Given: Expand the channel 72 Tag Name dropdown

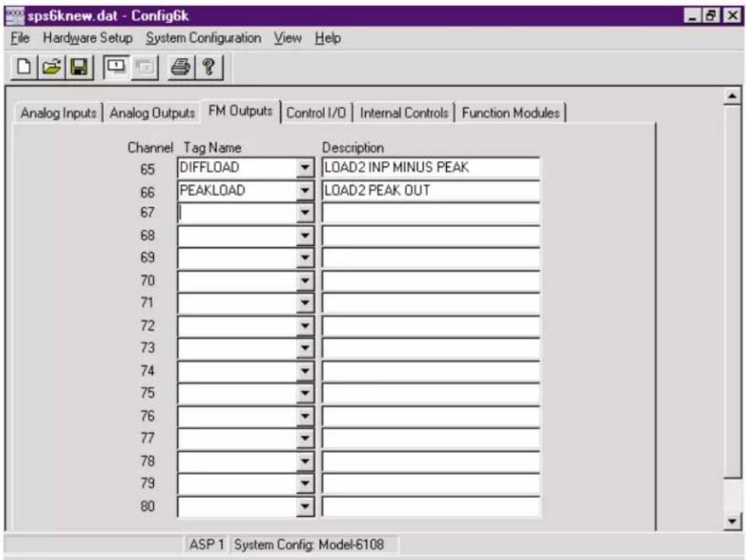Looking at the screenshot, I should 305,326.
